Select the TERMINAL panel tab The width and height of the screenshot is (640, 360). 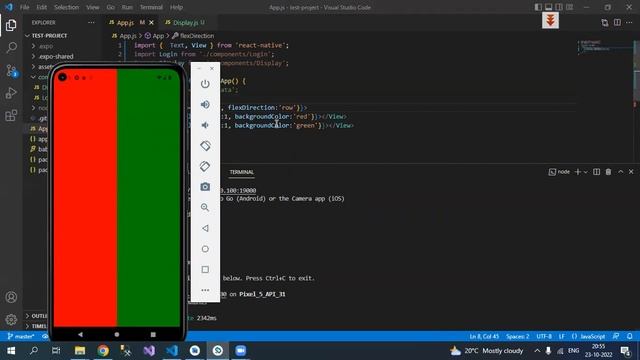pos(242,172)
